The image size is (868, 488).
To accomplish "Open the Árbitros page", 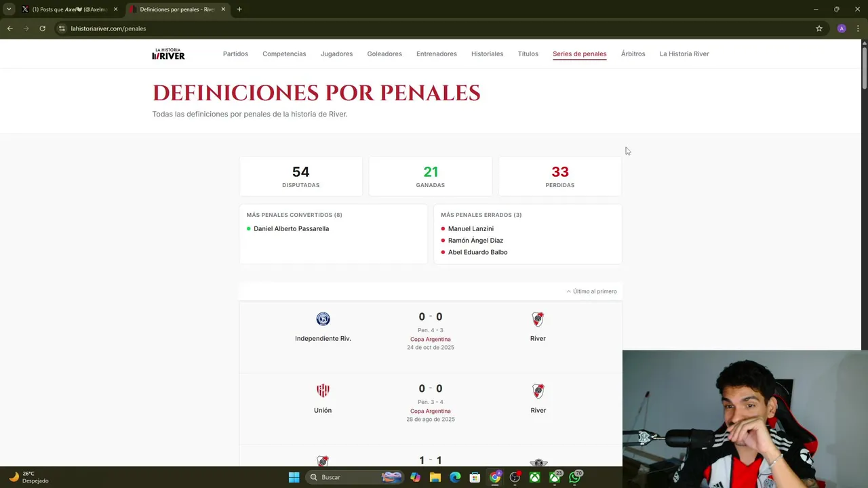I will 633,54.
